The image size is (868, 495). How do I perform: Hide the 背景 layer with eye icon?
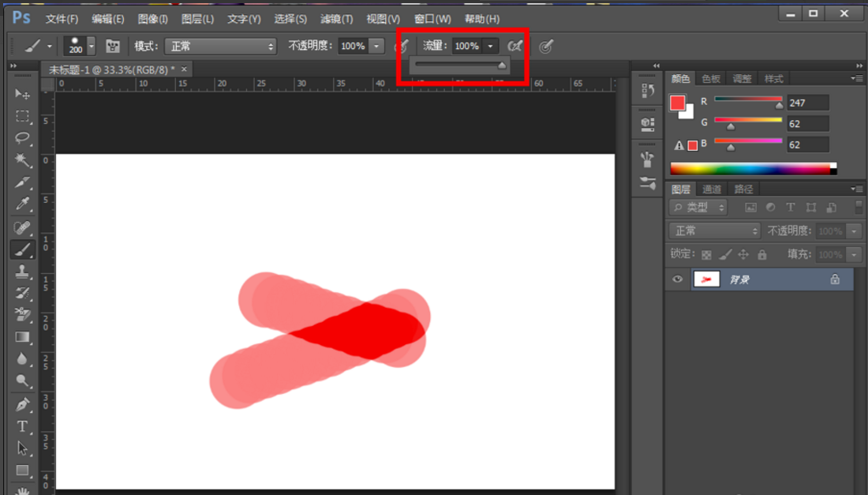pos(677,279)
